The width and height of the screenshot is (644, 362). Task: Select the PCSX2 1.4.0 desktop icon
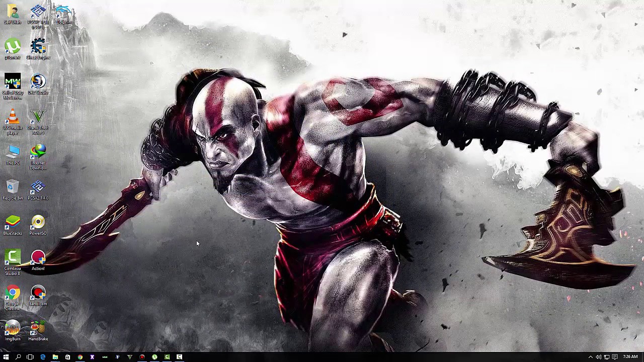tap(38, 188)
